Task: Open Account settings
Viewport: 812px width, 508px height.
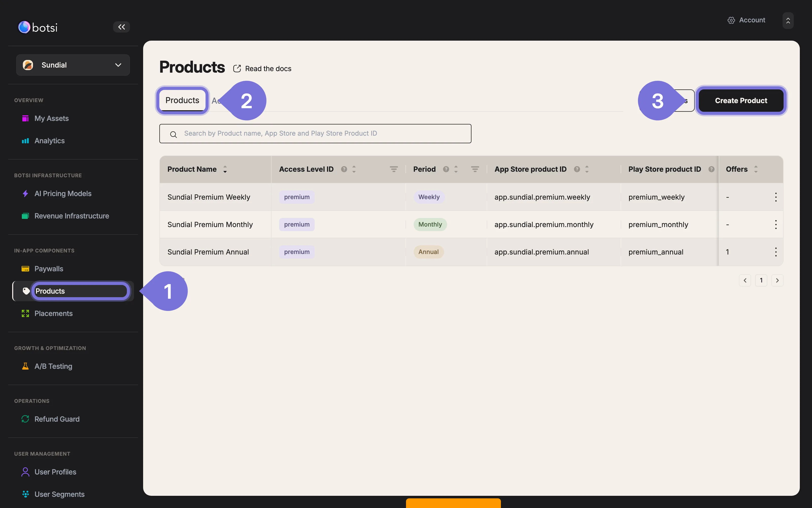Action: pyautogui.click(x=747, y=20)
